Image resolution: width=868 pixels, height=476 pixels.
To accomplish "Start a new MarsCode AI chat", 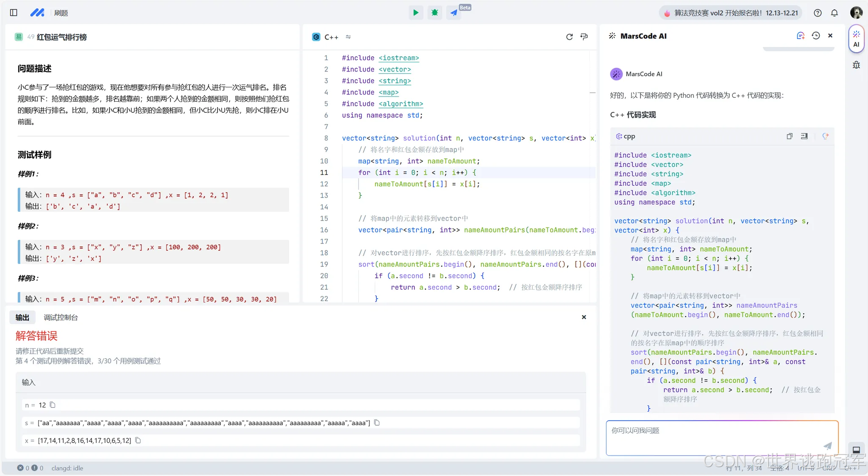I will (x=801, y=36).
